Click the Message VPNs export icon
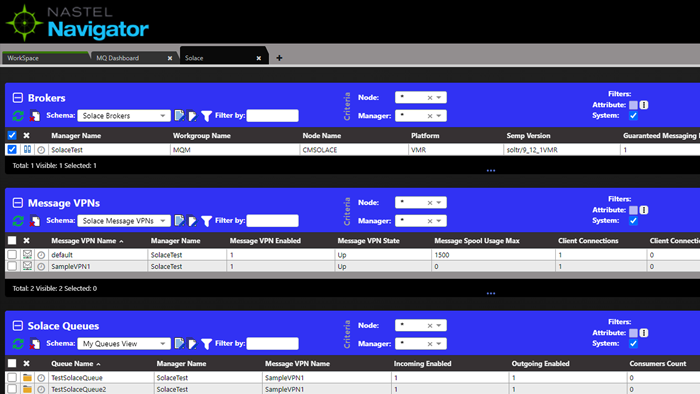This screenshot has height=394, width=700. click(192, 221)
